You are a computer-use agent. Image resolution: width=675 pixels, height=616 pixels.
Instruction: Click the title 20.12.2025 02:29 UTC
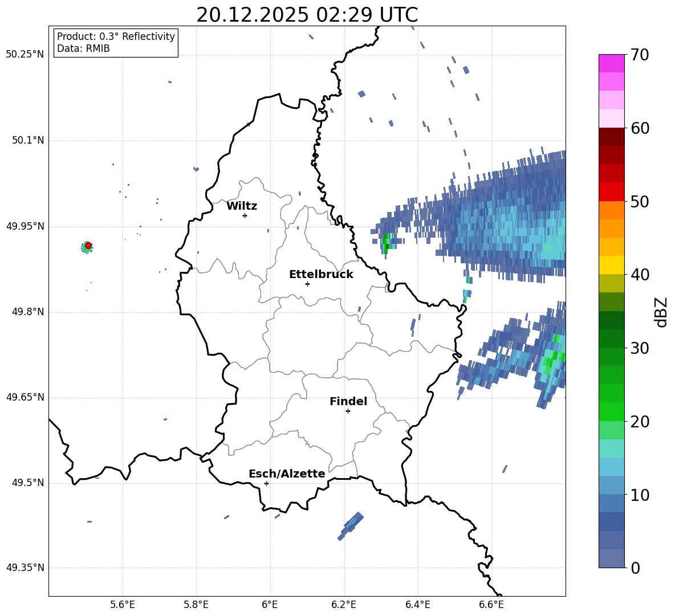[x=307, y=15]
